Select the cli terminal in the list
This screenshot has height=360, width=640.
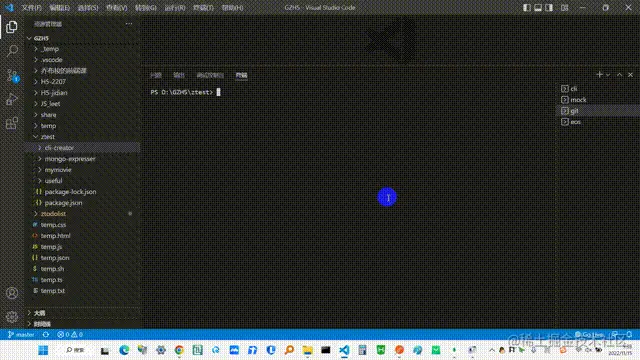(598, 89)
